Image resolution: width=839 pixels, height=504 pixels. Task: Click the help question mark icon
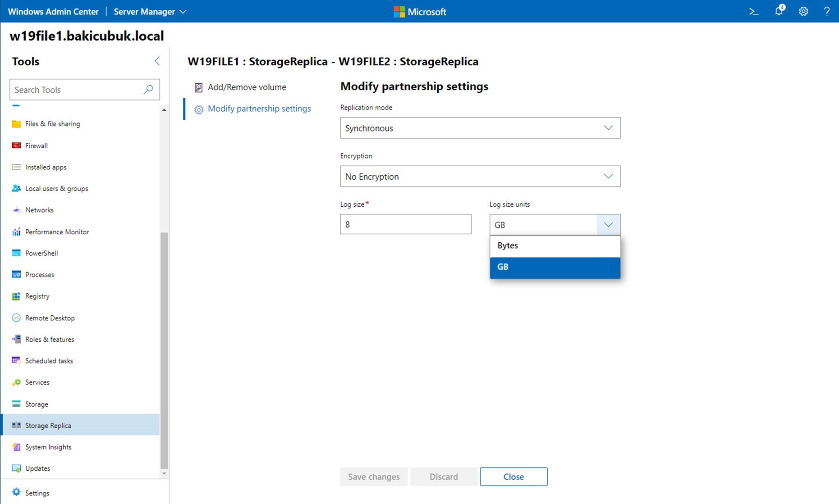pyautogui.click(x=827, y=11)
